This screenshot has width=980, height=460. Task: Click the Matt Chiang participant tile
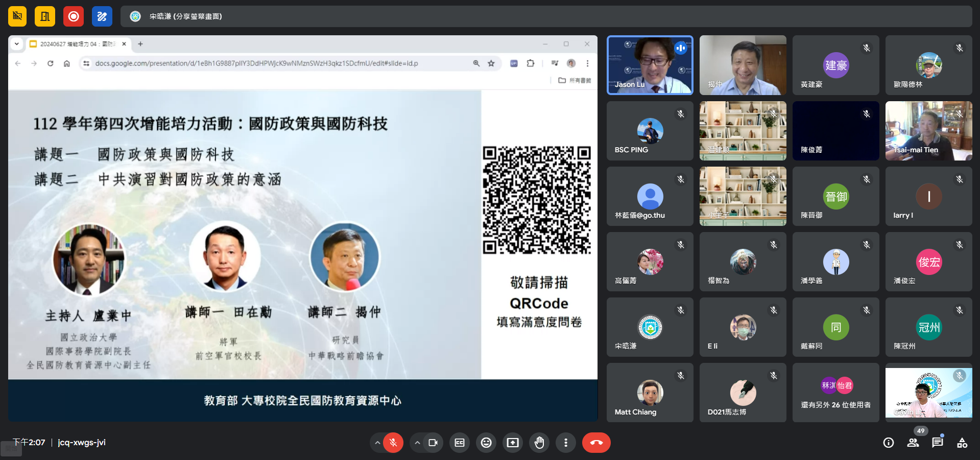click(650, 393)
